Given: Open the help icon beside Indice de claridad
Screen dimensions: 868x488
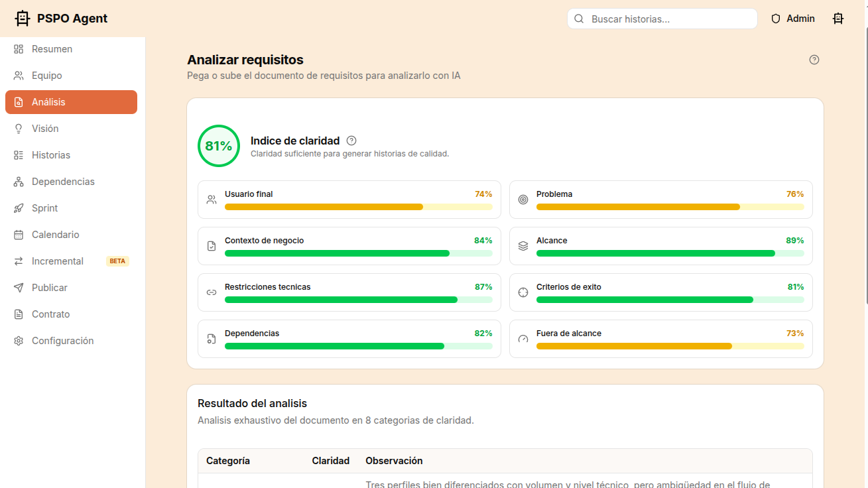Looking at the screenshot, I should (351, 140).
